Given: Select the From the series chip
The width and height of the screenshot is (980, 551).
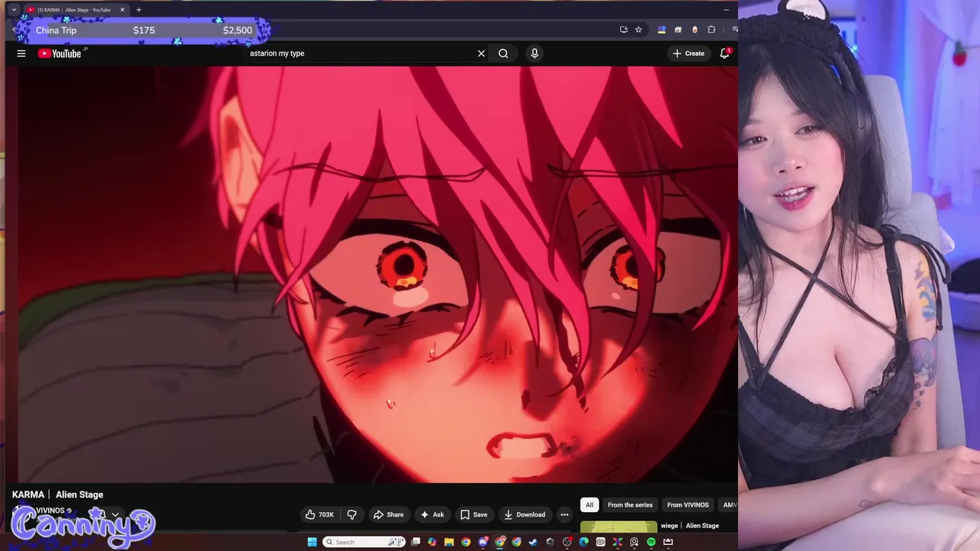Looking at the screenshot, I should tap(630, 504).
